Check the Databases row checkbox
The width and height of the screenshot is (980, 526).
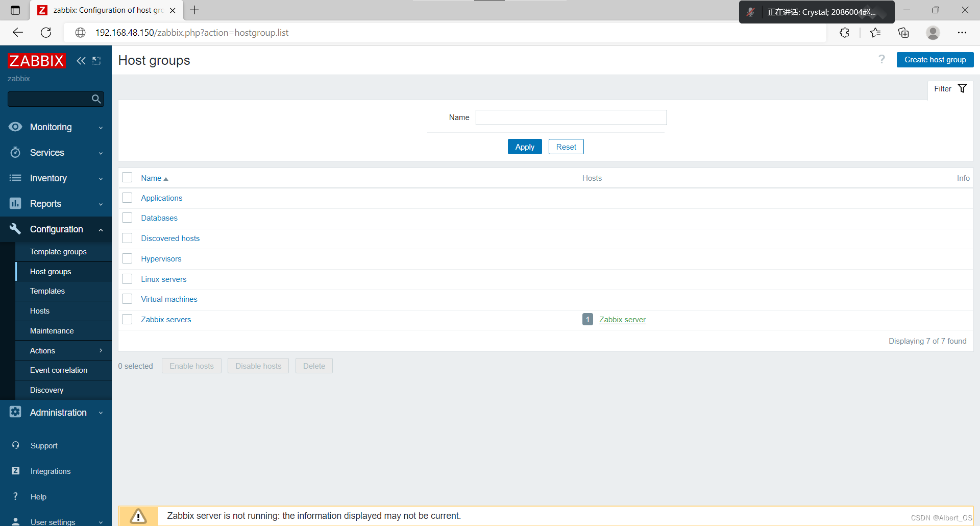tap(127, 218)
